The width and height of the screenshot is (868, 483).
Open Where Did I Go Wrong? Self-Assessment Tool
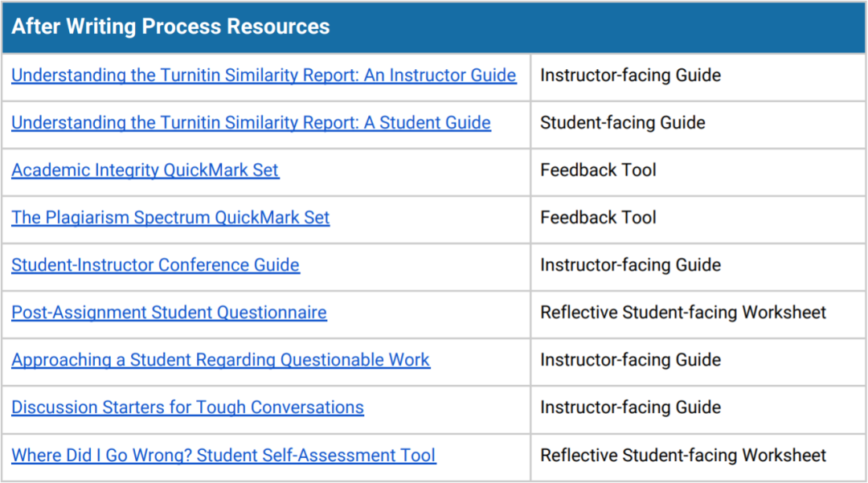223,456
